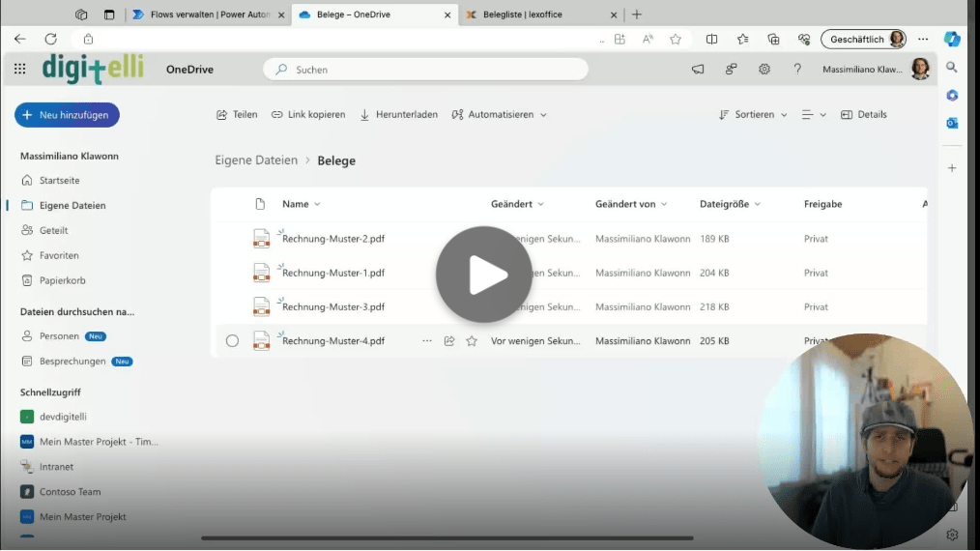Open the read aloud icon in address bar
Screen dimensions: 980x551
point(648,39)
